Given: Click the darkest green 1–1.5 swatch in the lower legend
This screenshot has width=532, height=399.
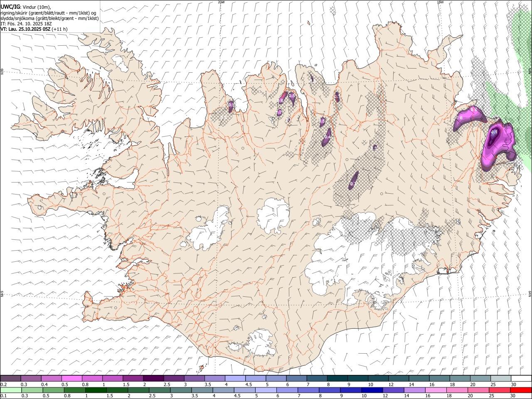Looking at the screenshot, I should click(x=96, y=390).
